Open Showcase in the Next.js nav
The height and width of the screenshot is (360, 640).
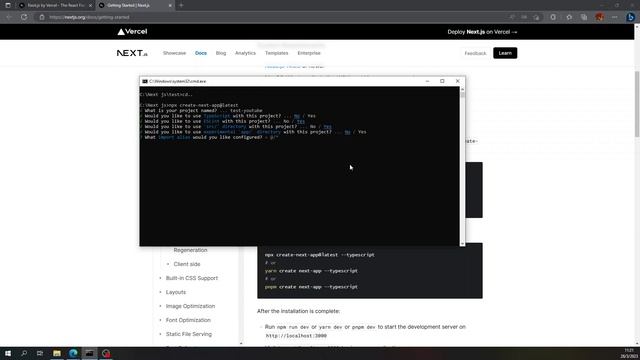174,53
